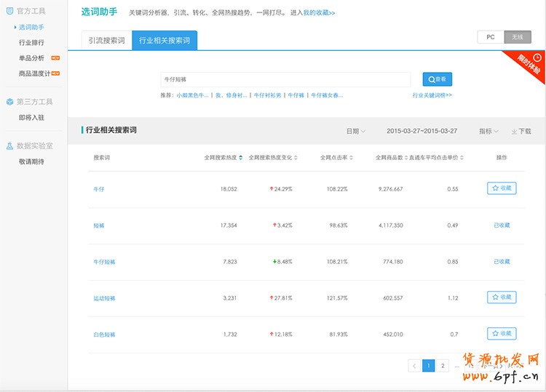Click the 第三方工具 cube icon
Viewport: 546px width, 392px height.
coord(9,102)
